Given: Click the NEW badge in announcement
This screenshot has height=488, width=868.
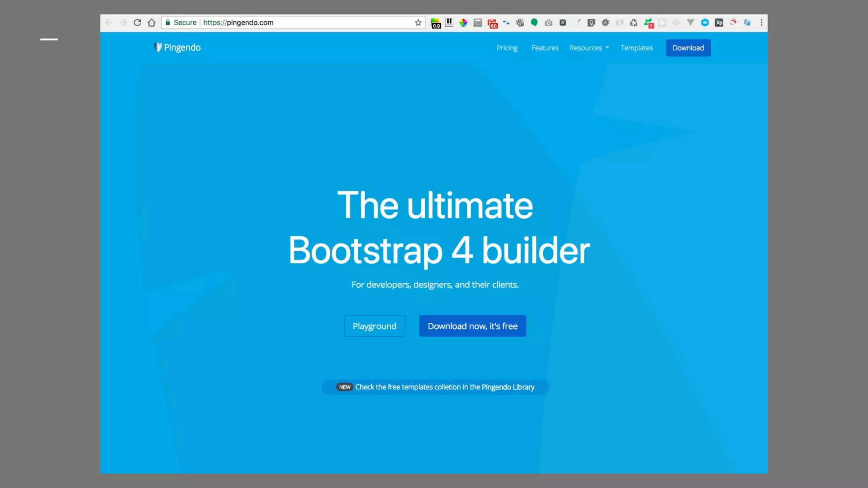Looking at the screenshot, I should pyautogui.click(x=345, y=387).
